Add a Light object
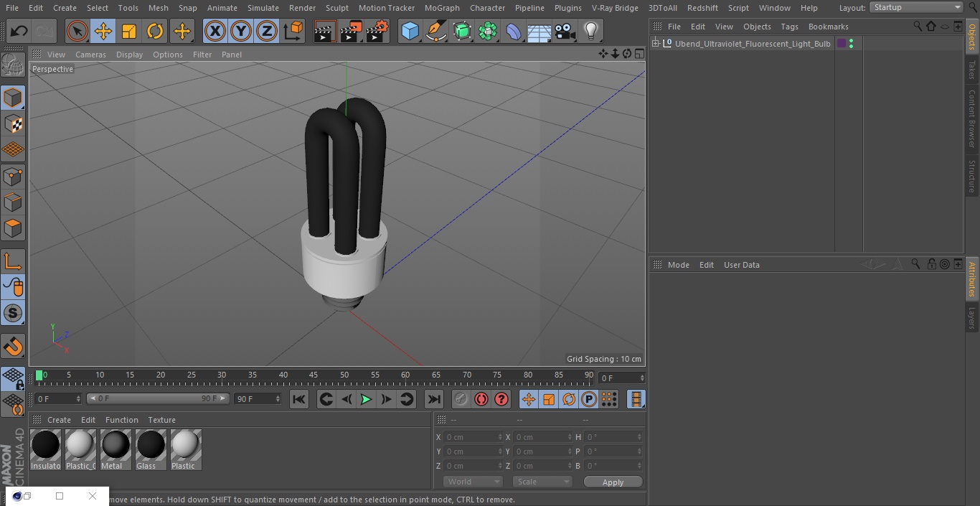The image size is (980, 506). pos(590,31)
